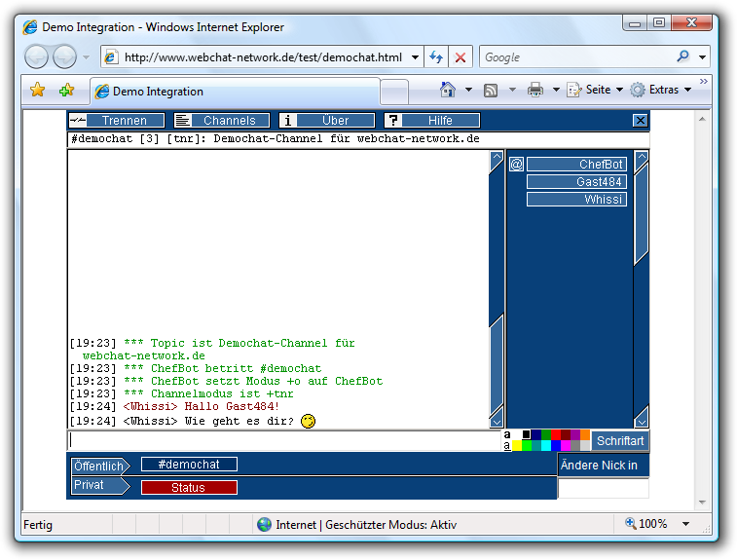Open the Hilfe help button
This screenshot has width=737, height=560.
tap(432, 121)
